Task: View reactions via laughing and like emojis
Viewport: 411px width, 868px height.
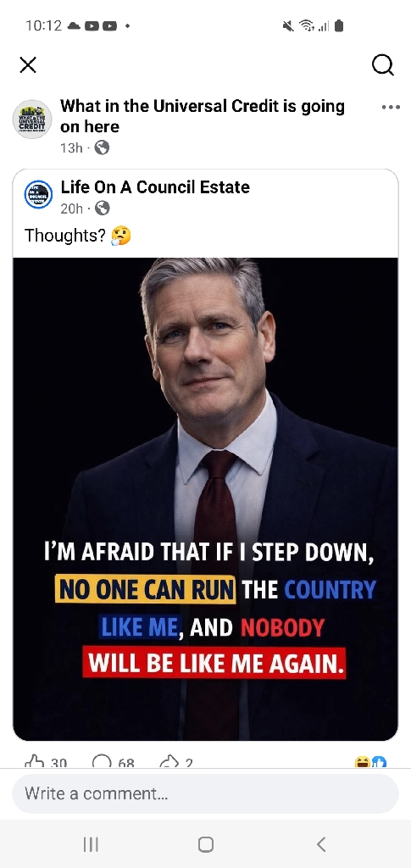Action: click(370, 762)
